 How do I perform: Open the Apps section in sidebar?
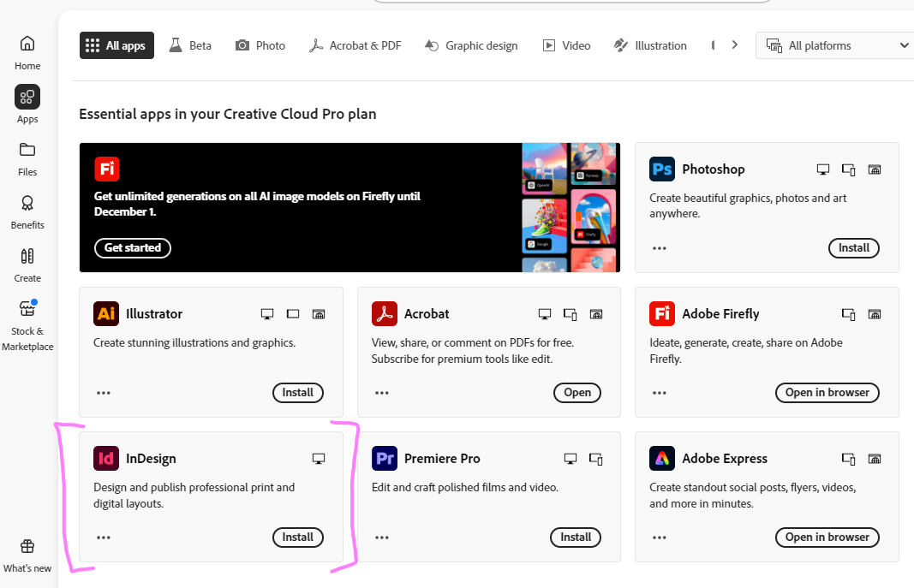[x=27, y=104]
